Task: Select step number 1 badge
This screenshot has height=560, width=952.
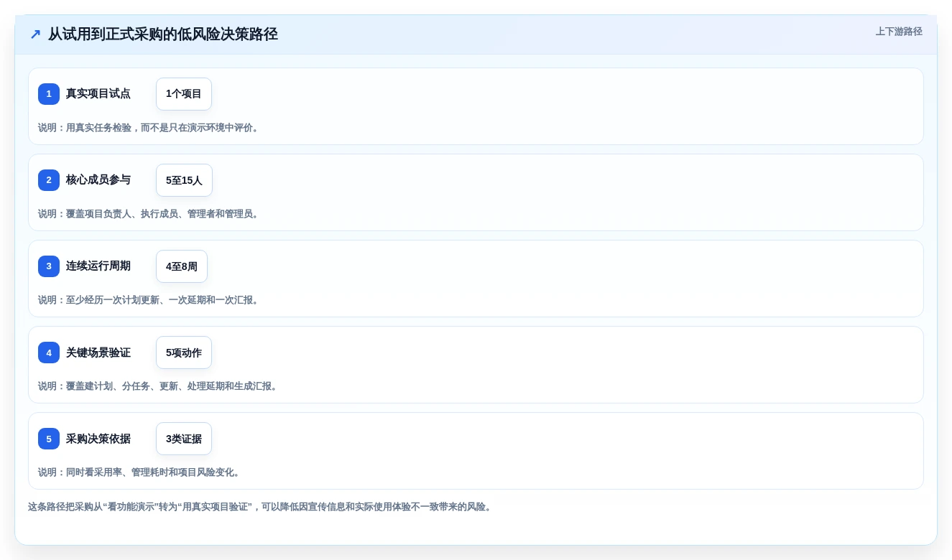Action: pyautogui.click(x=49, y=94)
